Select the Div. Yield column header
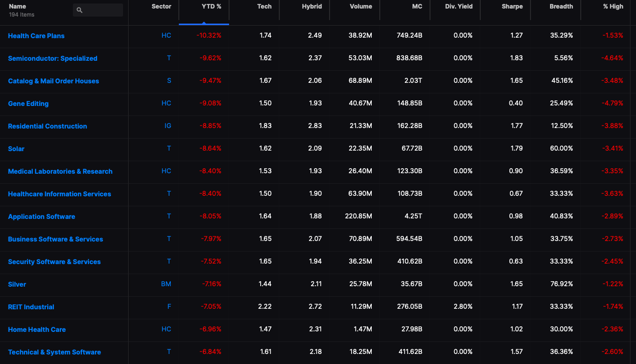The width and height of the screenshot is (636, 364). tap(459, 7)
